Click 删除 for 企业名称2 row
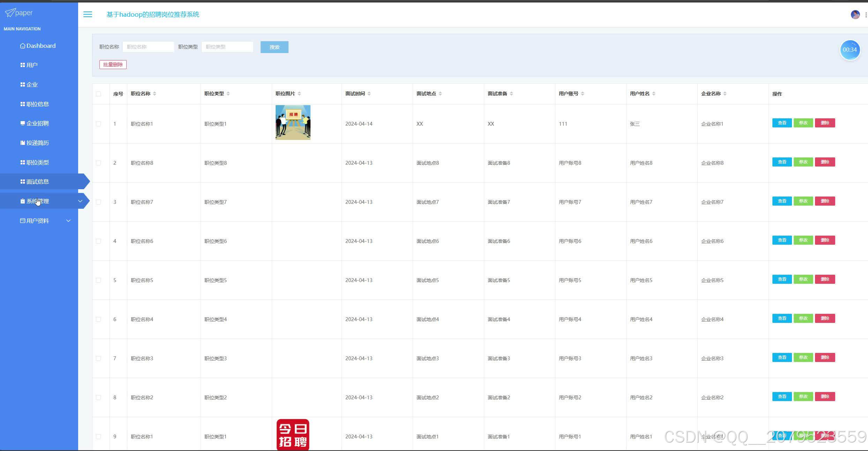This screenshot has width=868, height=451. pyautogui.click(x=825, y=397)
